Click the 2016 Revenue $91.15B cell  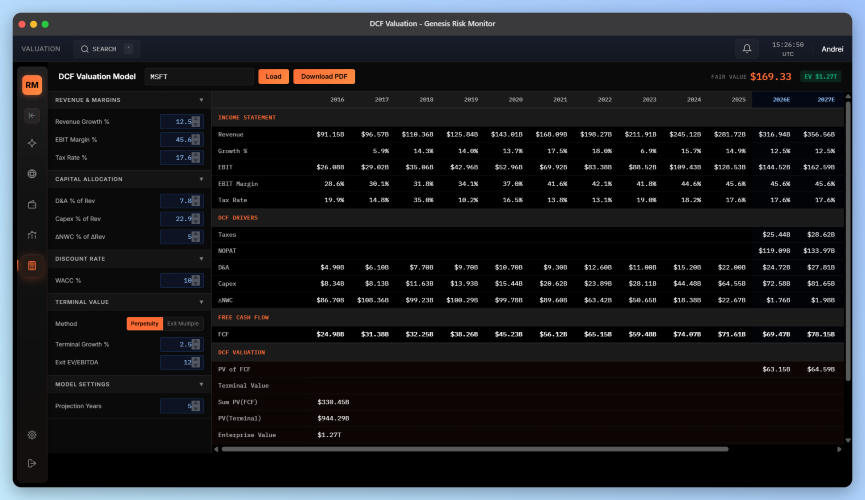coord(330,135)
